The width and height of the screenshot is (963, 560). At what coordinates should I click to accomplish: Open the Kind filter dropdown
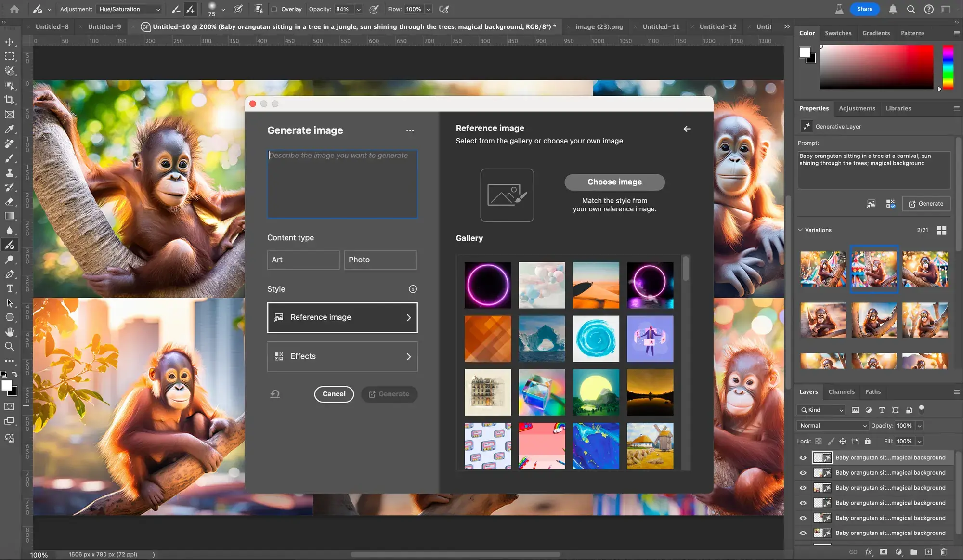point(821,410)
